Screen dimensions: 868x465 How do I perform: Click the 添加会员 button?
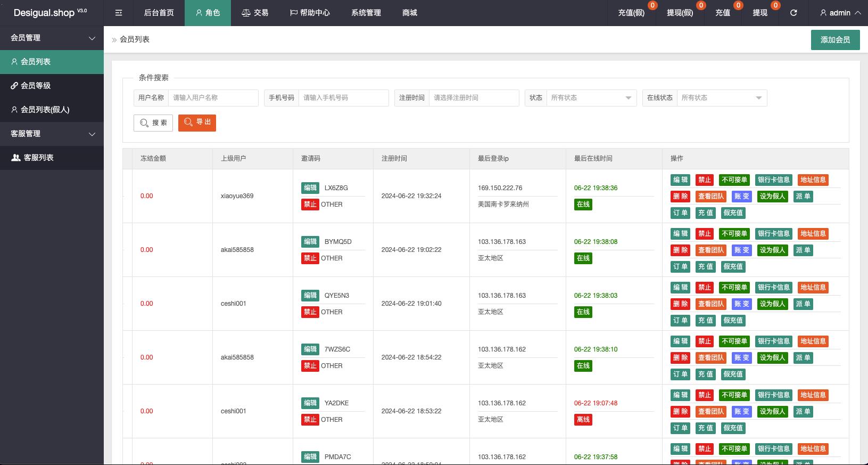tap(835, 40)
